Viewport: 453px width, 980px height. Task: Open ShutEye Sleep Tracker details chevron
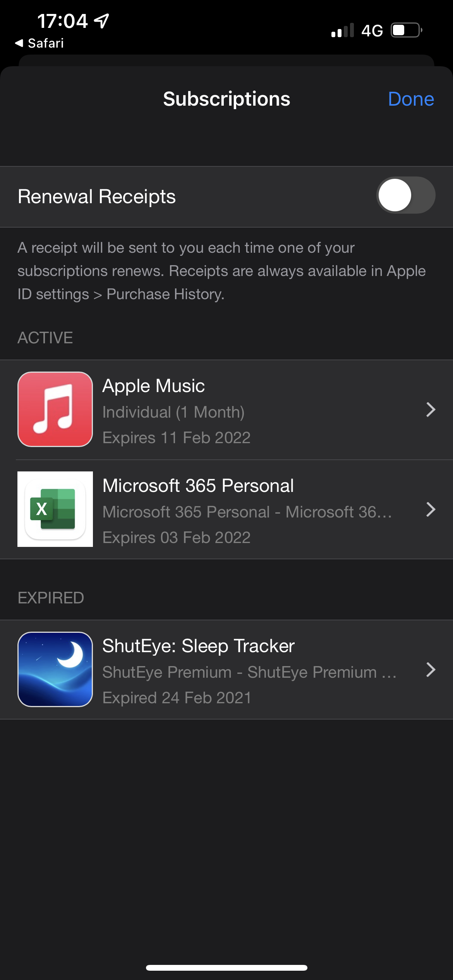431,670
